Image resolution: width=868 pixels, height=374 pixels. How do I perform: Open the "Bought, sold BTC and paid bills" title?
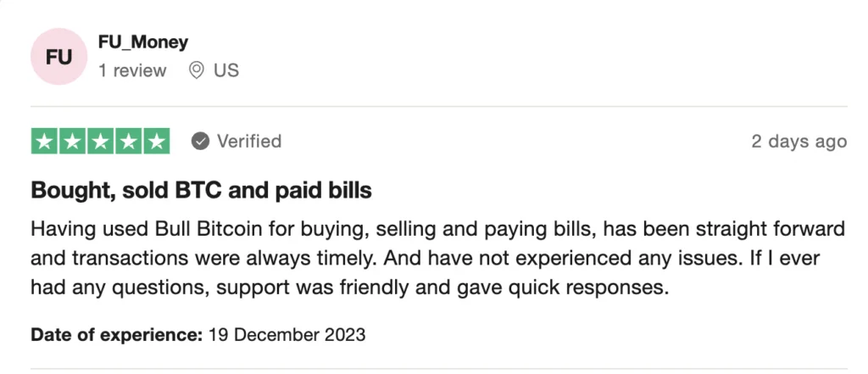(x=201, y=190)
